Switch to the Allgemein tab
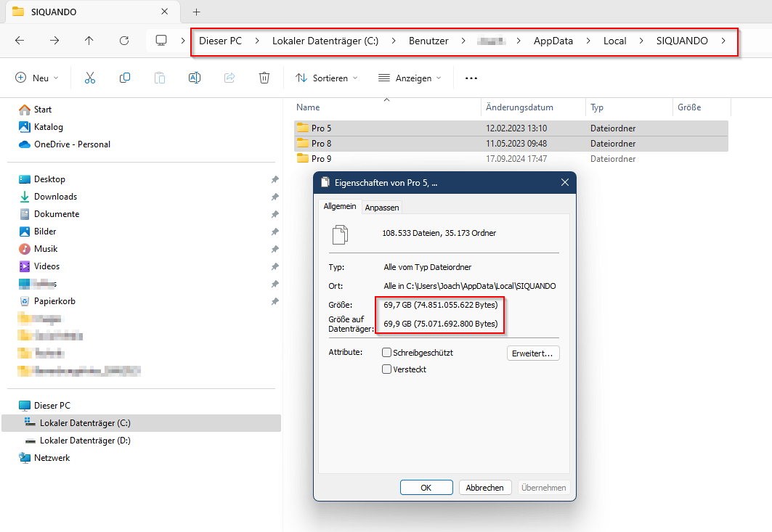The image size is (772, 532). coord(340,206)
